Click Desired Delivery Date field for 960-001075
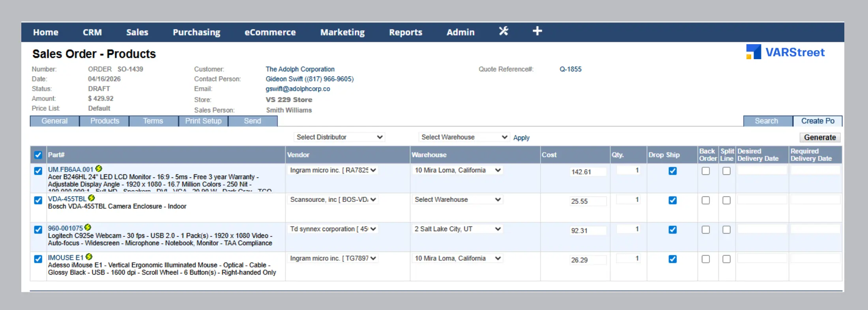Viewport: 868px width, 310px height. click(762, 229)
